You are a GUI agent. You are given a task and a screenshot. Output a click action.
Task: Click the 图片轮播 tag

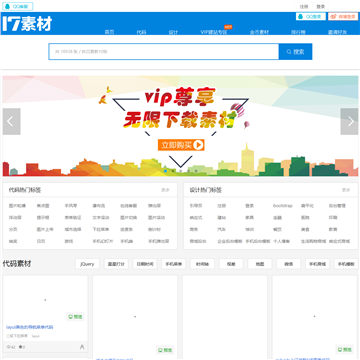(x=17, y=206)
